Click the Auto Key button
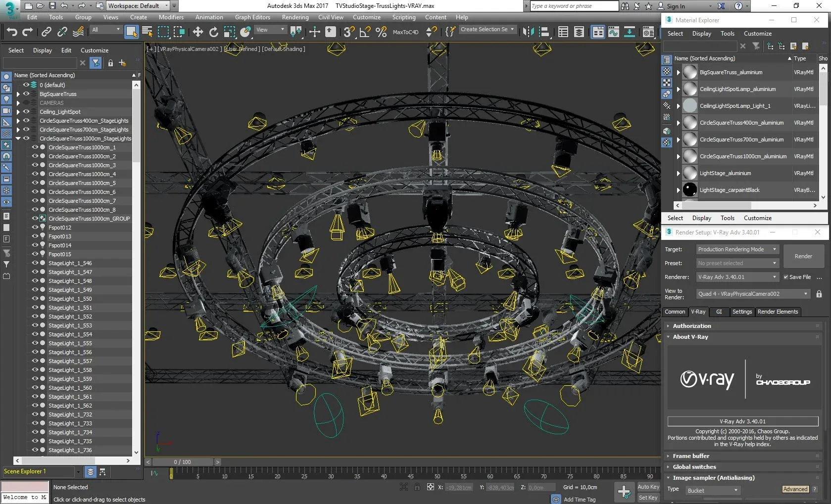Image resolution: width=831 pixels, height=504 pixels. (x=648, y=487)
